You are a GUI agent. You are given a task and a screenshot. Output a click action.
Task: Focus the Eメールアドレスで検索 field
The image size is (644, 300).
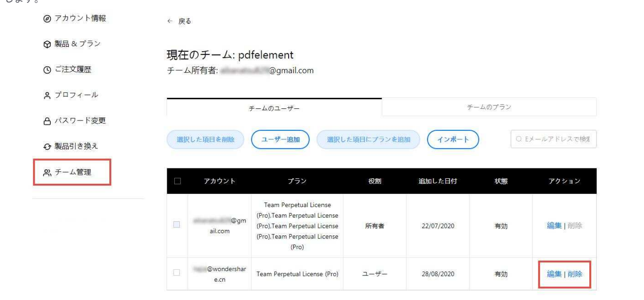pos(553,140)
